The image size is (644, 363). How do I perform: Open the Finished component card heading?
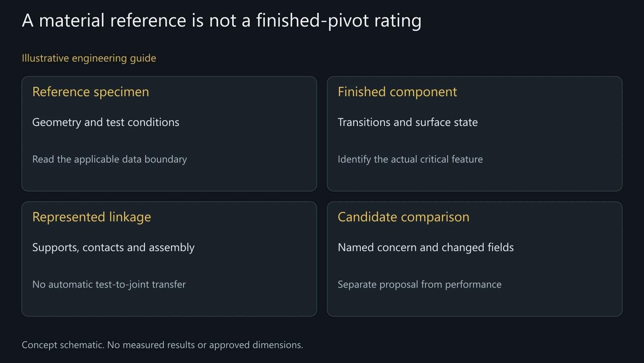[397, 92]
